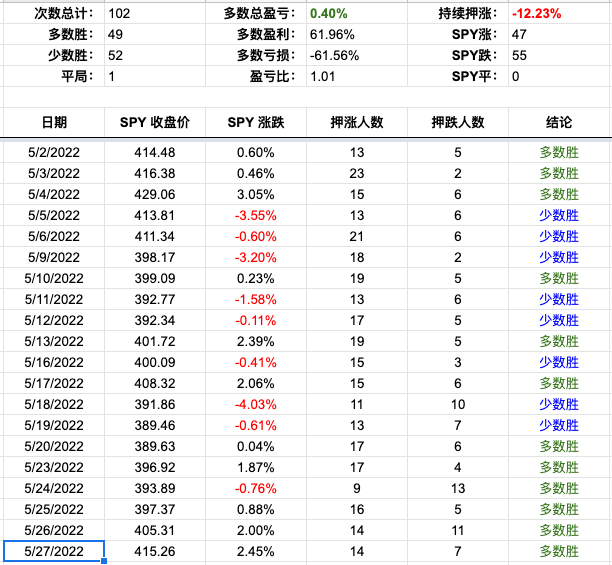Click the red -12.23% 持续押涨 value
612x565 pixels.
(536, 14)
